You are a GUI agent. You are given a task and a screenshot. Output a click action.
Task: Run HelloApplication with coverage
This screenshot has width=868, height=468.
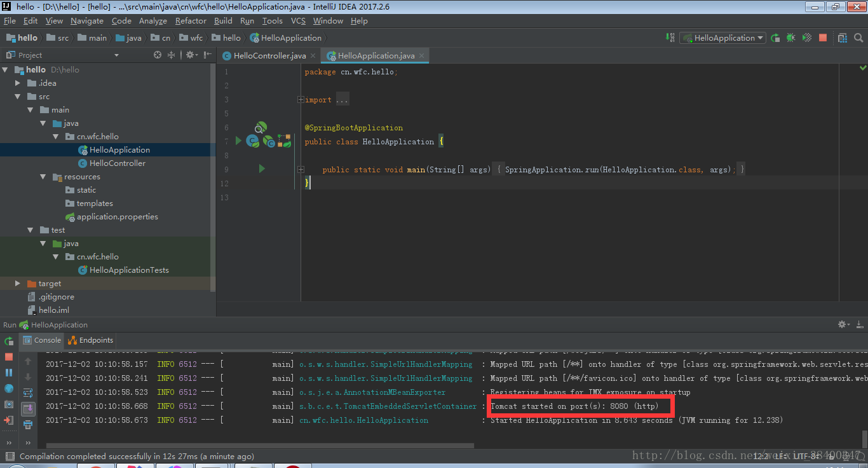[806, 38]
